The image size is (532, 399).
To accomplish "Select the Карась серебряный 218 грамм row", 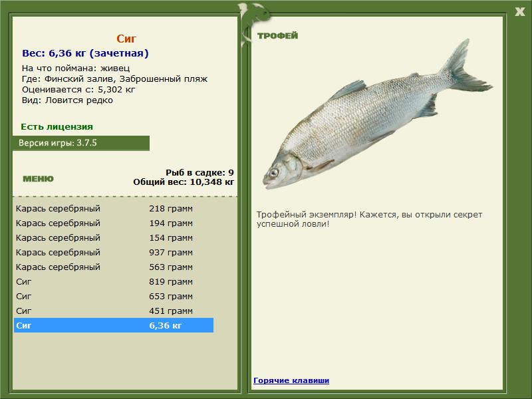I will coord(114,208).
